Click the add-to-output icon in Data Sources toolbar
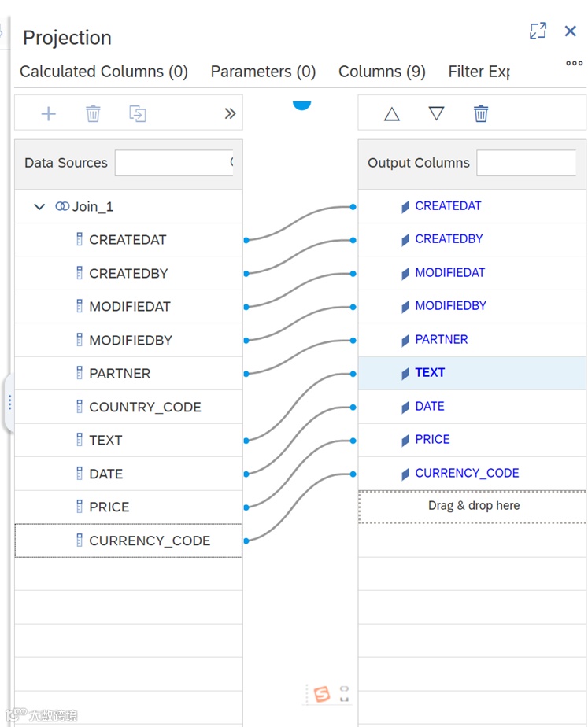The image size is (588, 727). (x=138, y=114)
